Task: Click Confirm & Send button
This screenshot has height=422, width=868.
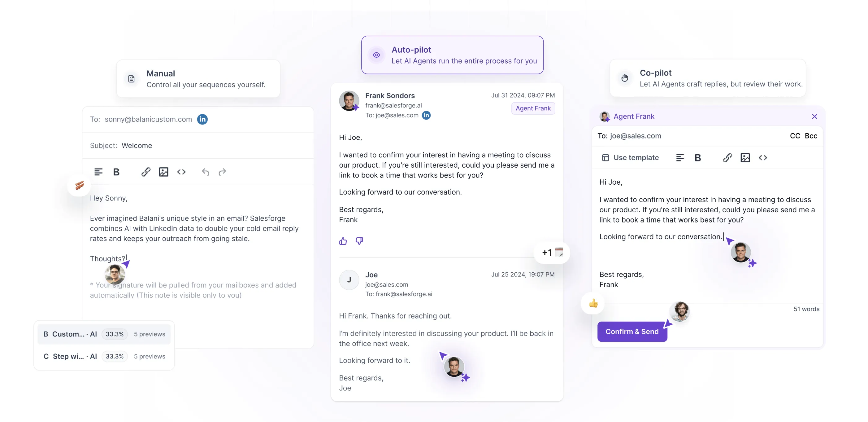Action: (631, 331)
